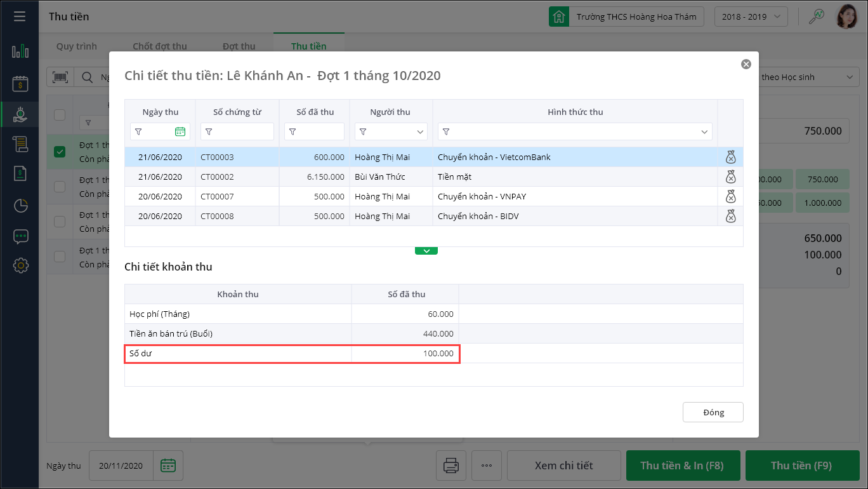This screenshot has height=489, width=868.
Task: Switch to the Đợt thu tab
Action: tap(239, 46)
